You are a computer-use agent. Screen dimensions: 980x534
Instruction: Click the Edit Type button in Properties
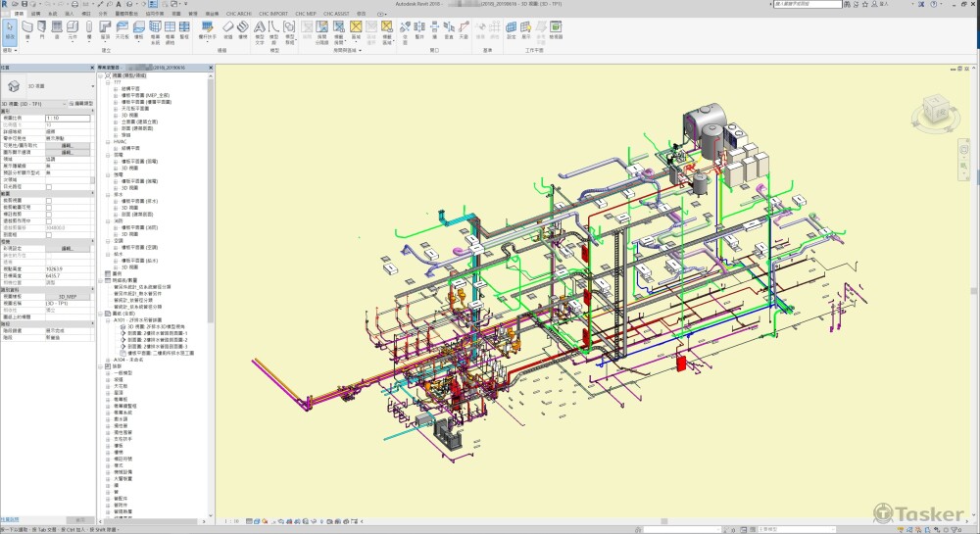(82, 103)
